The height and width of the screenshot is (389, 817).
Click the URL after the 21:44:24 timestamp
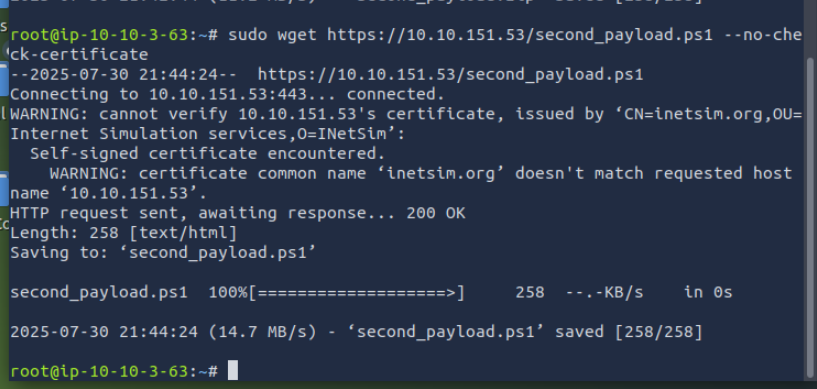451,74
